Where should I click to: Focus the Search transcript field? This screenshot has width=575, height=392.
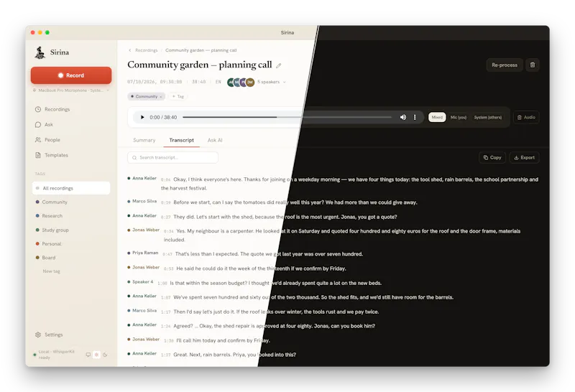coord(172,157)
